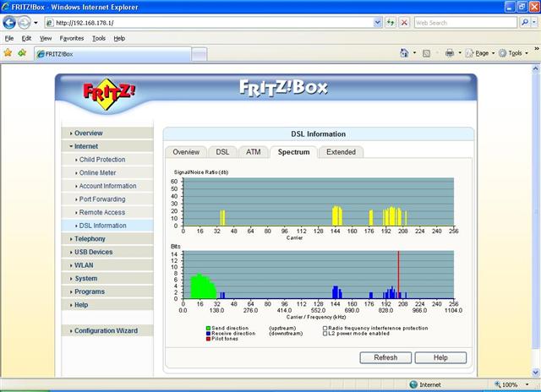Open Child Protection in the sidebar
This screenshot has width=541, height=392.
point(107,160)
